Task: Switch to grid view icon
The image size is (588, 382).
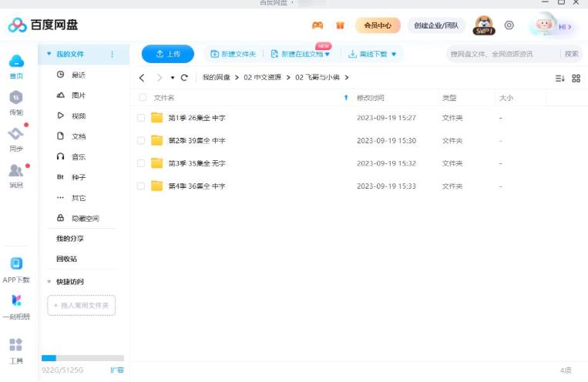Action: pos(576,79)
